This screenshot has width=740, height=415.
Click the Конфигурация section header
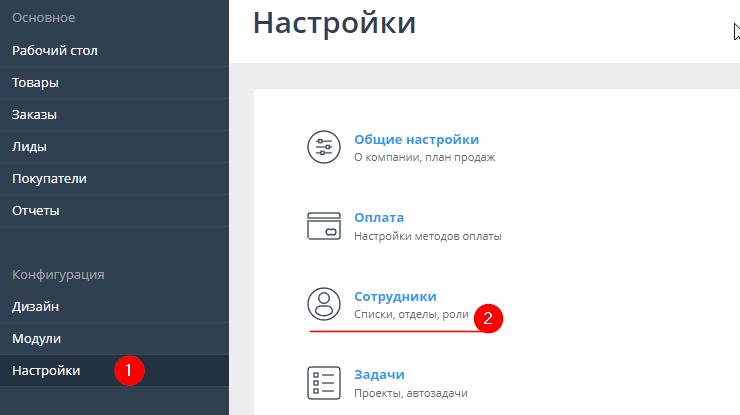58,274
